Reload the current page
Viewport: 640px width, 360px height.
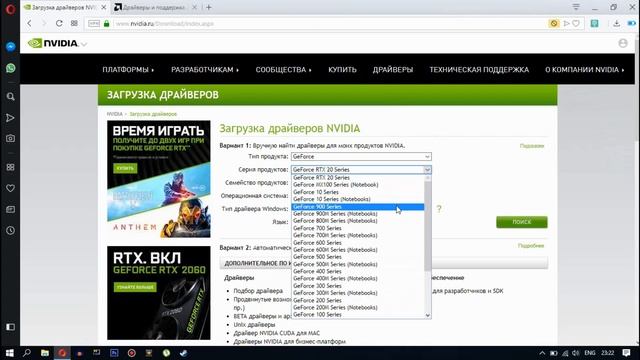click(x=59, y=24)
